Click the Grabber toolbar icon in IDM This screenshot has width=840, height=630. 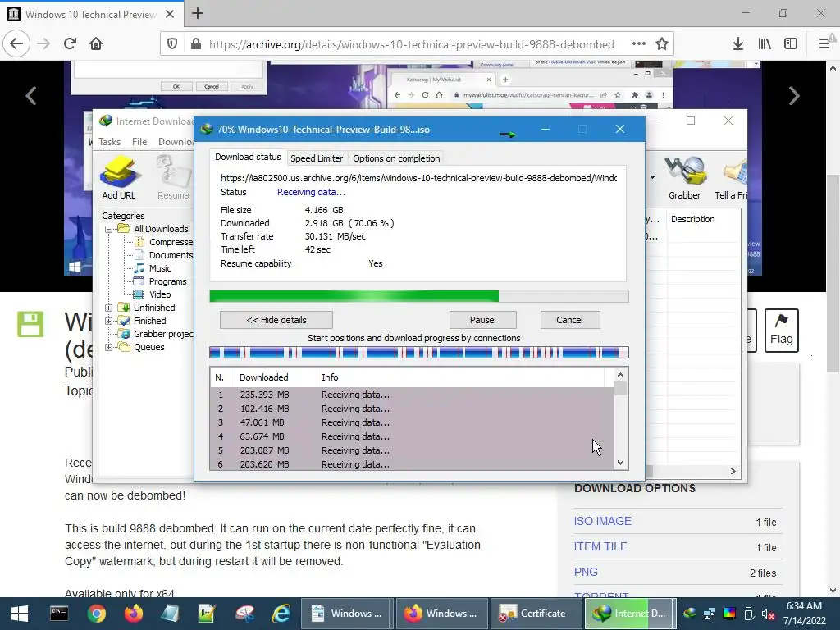[684, 177]
